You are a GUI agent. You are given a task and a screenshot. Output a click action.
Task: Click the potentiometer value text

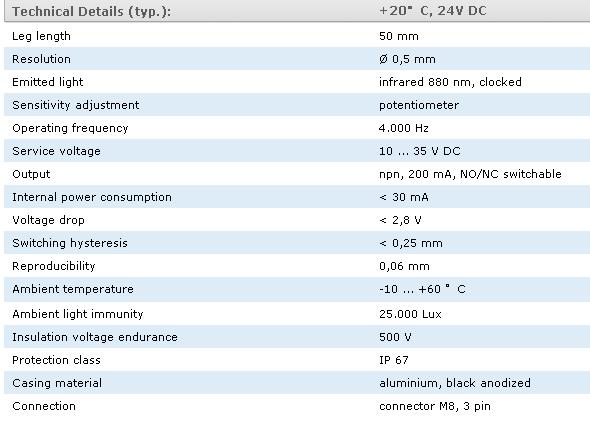[x=419, y=105]
